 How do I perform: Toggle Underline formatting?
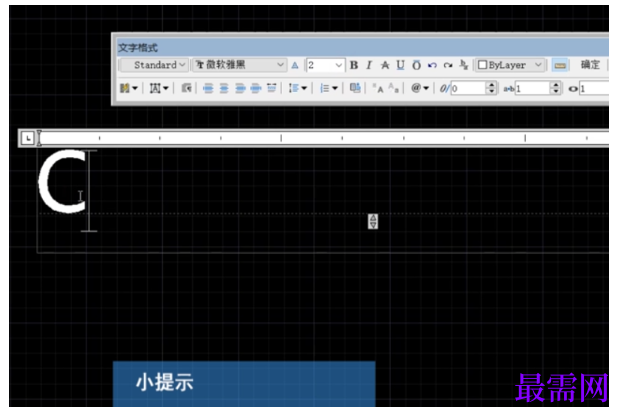[x=400, y=65]
